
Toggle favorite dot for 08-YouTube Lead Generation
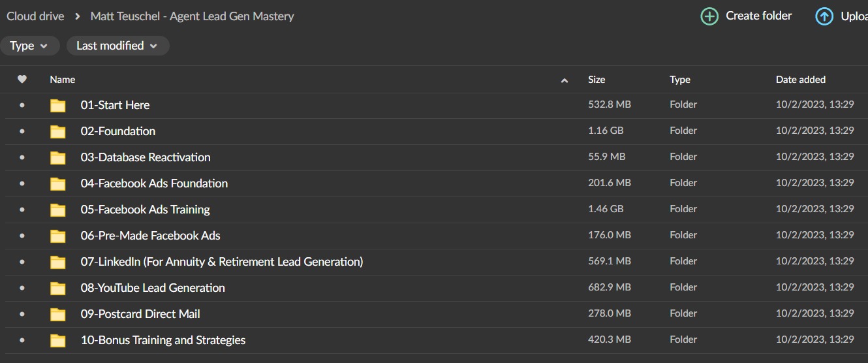[22, 288]
